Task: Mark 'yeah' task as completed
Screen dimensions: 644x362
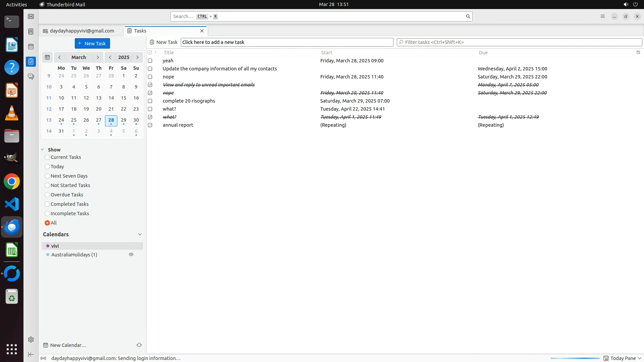Action: coord(150,61)
